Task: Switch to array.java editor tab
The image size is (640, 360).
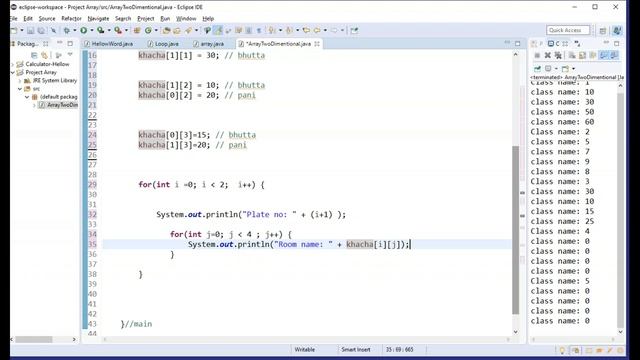Action: click(212, 44)
